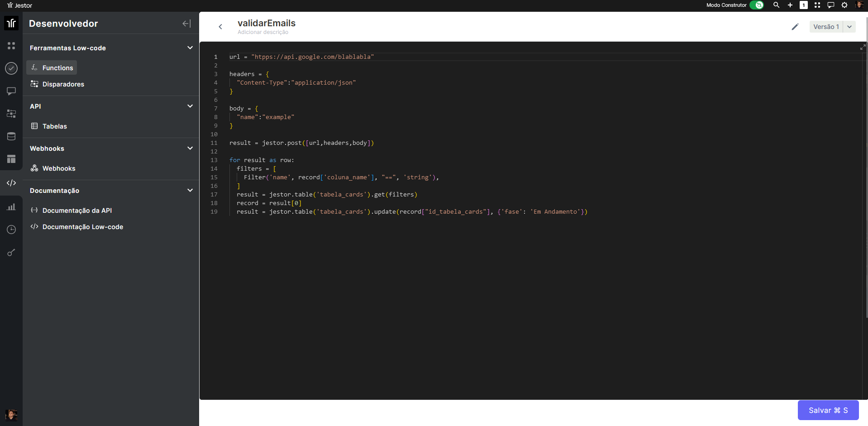Click the 'record = result[0]' line
Viewport: 868px width, 426px height.
(269, 203)
